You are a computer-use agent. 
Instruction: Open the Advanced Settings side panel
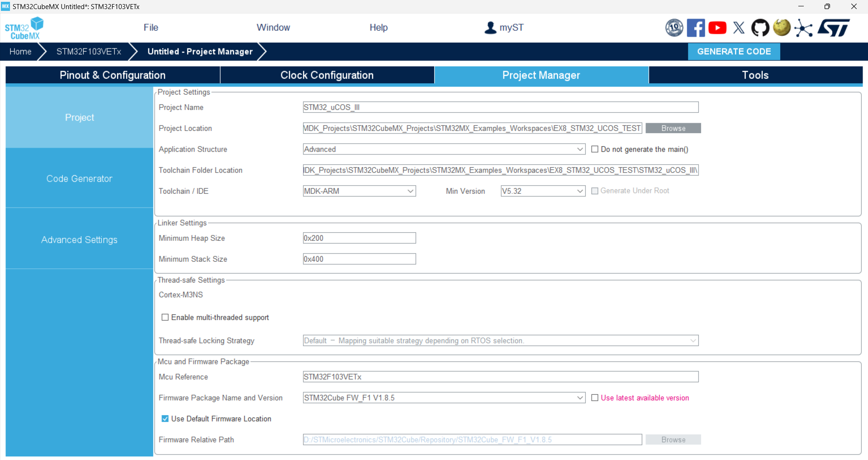80,240
